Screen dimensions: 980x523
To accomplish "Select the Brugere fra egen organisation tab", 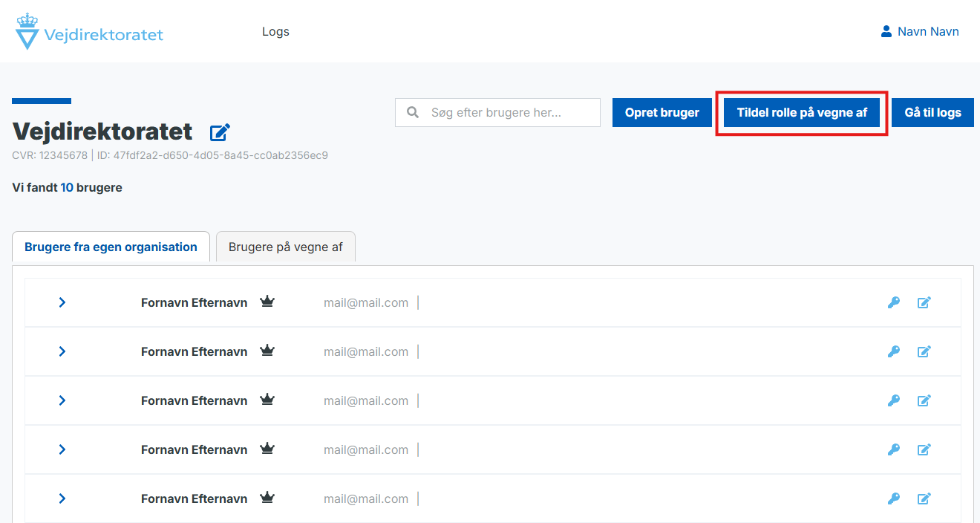I will [x=111, y=247].
